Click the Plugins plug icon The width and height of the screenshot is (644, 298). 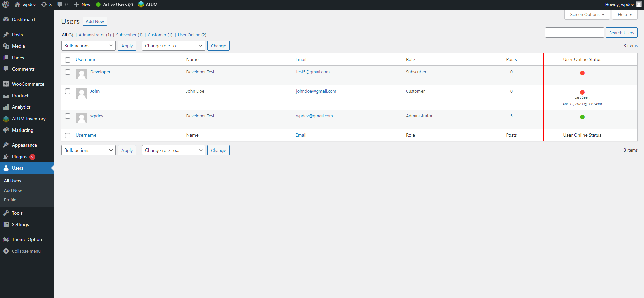click(6, 157)
